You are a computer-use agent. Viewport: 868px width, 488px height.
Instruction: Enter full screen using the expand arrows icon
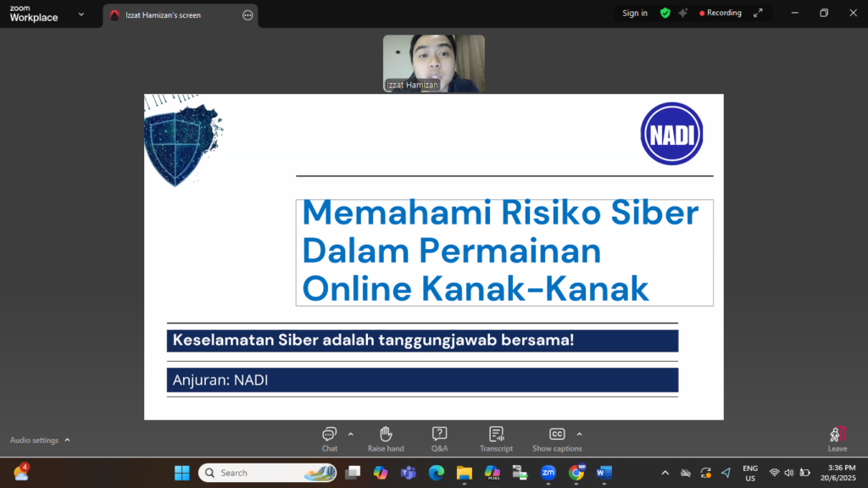pyautogui.click(x=758, y=14)
